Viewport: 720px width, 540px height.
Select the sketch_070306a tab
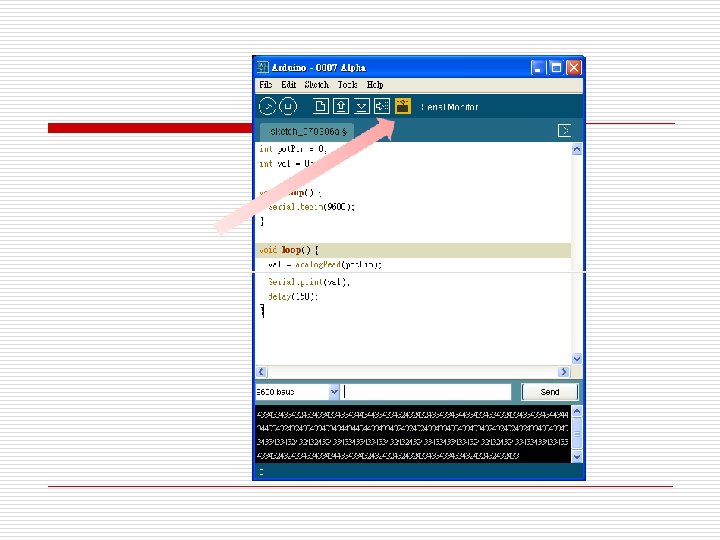tap(307, 132)
